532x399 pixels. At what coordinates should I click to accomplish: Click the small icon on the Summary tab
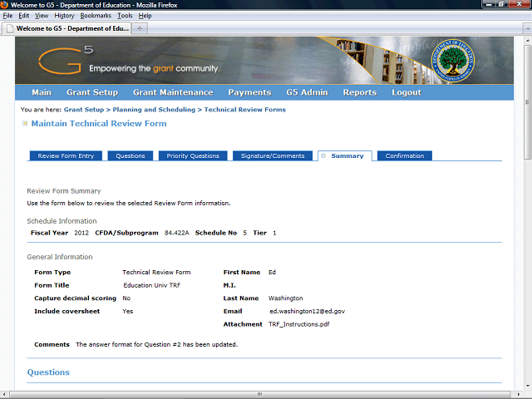[x=323, y=155]
